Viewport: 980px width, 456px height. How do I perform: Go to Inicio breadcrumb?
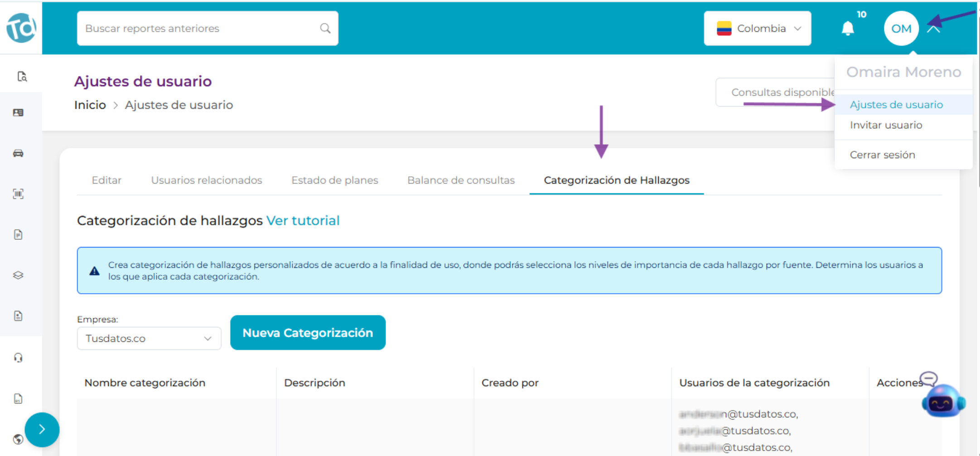(90, 105)
